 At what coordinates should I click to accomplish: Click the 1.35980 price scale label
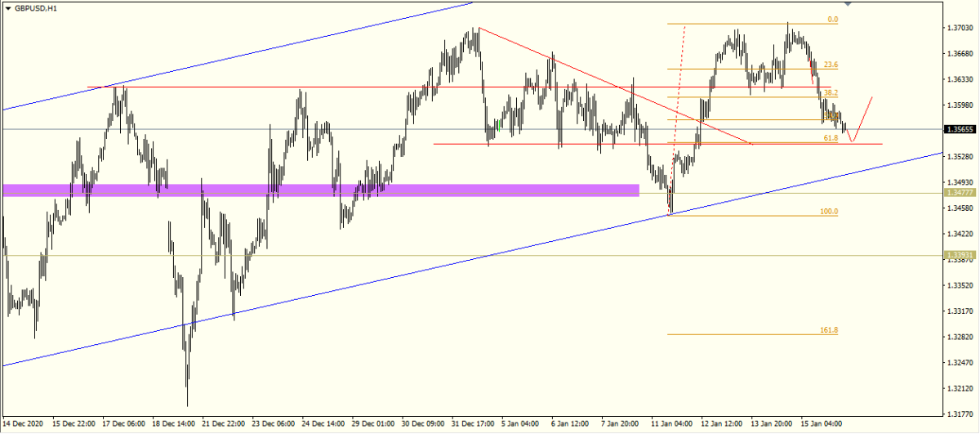coord(961,105)
